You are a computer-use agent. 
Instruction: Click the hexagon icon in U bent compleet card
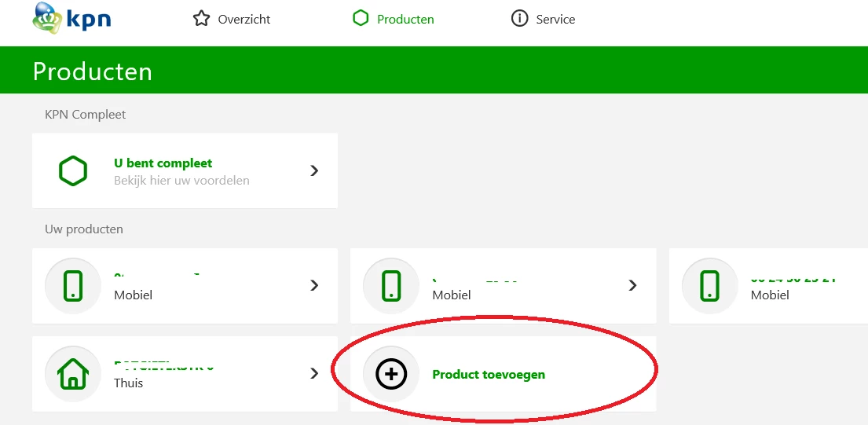coord(73,170)
